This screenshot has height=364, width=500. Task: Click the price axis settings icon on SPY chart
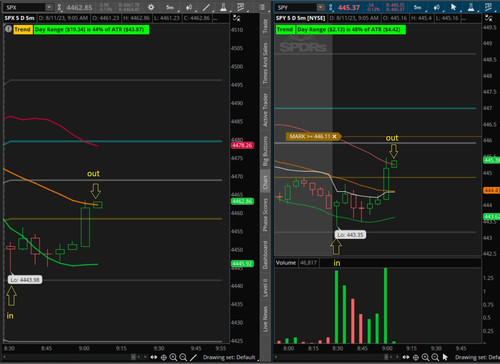tap(488, 18)
